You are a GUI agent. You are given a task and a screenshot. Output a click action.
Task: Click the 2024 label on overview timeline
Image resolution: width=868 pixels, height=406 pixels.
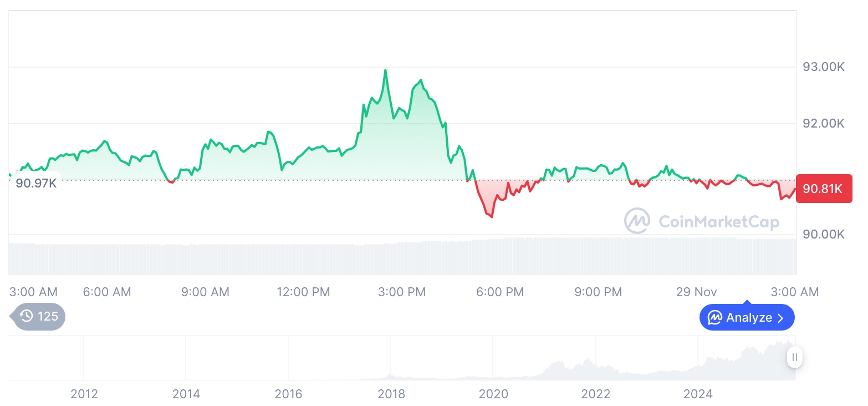698,394
